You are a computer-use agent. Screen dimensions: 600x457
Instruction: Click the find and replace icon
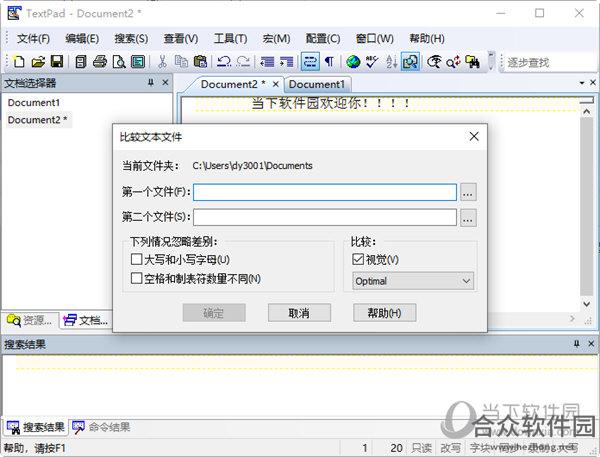point(453,62)
